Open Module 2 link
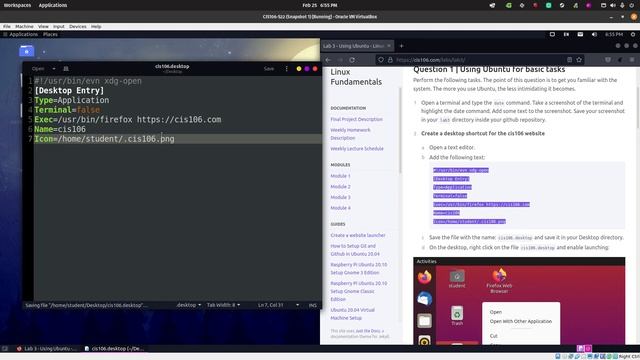The image size is (640, 360). [x=340, y=187]
